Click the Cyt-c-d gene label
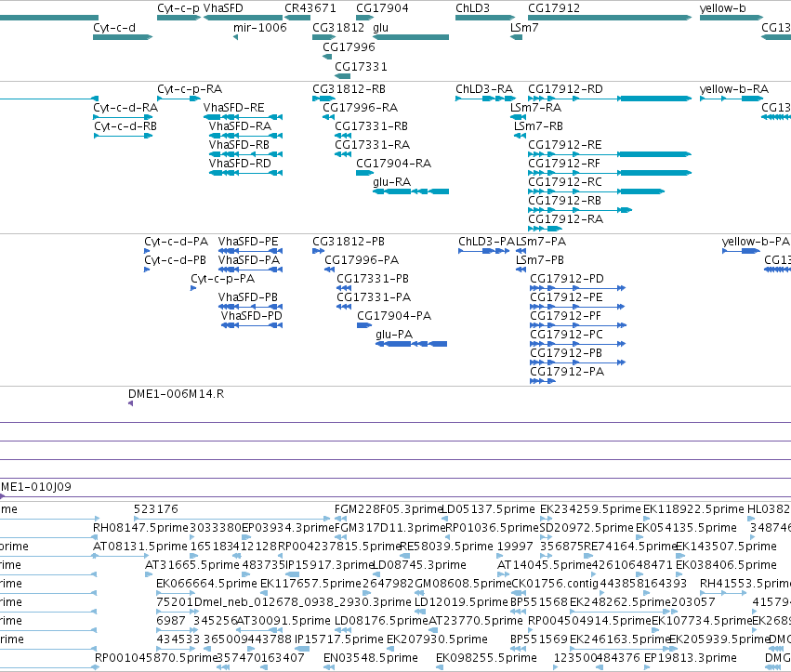This screenshot has height=672, width=791. pos(114,28)
